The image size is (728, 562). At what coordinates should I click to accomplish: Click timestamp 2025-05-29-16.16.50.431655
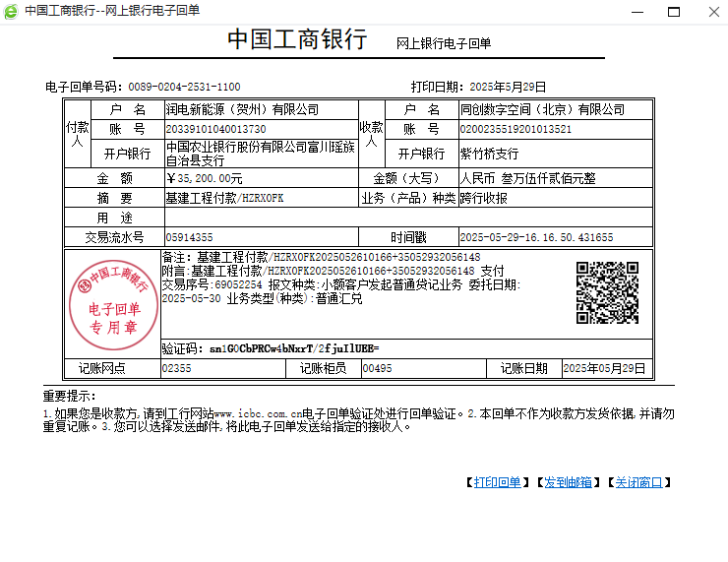click(536, 238)
